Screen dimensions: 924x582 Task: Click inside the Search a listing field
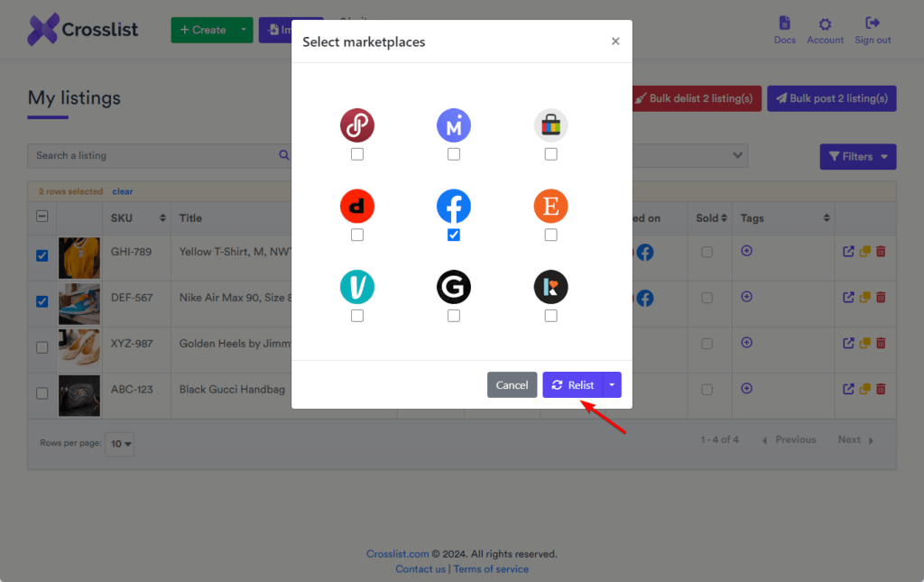tap(144, 155)
